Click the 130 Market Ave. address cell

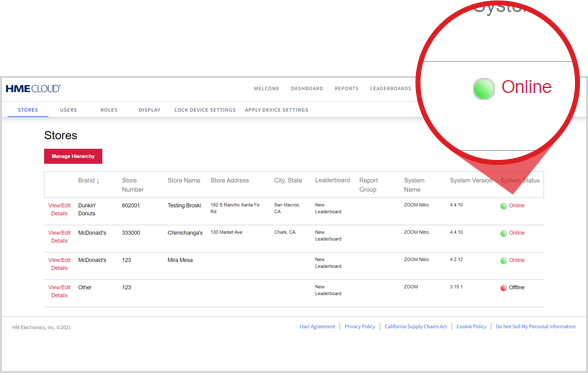[226, 232]
